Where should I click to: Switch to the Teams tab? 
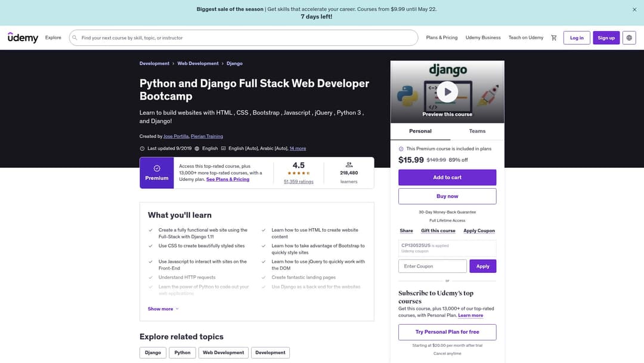[477, 131]
